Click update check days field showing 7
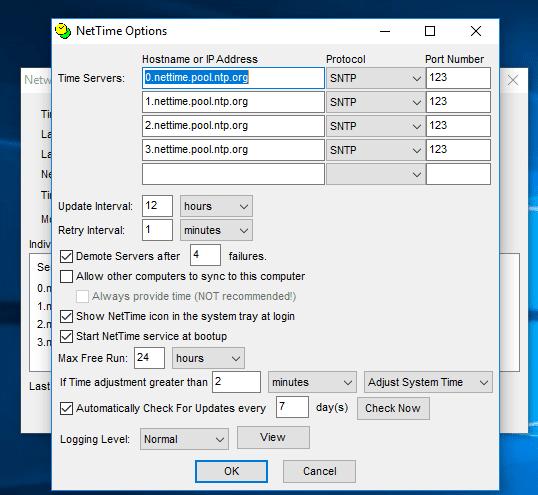538x495 pixels. 292,407
